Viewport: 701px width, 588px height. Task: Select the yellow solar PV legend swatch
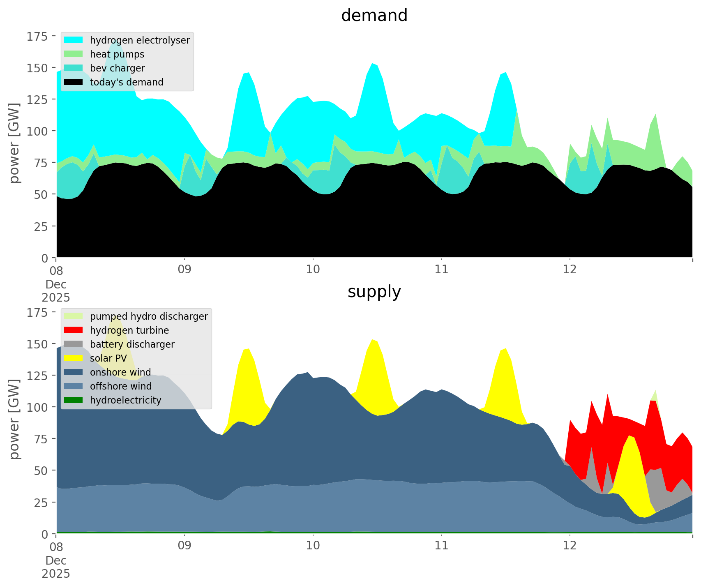click(x=74, y=358)
